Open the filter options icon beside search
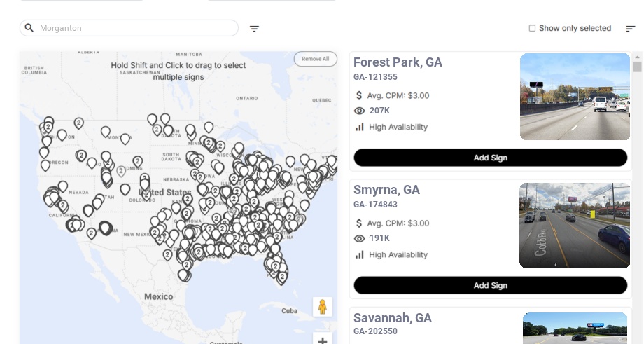644x344 pixels. coord(254,29)
